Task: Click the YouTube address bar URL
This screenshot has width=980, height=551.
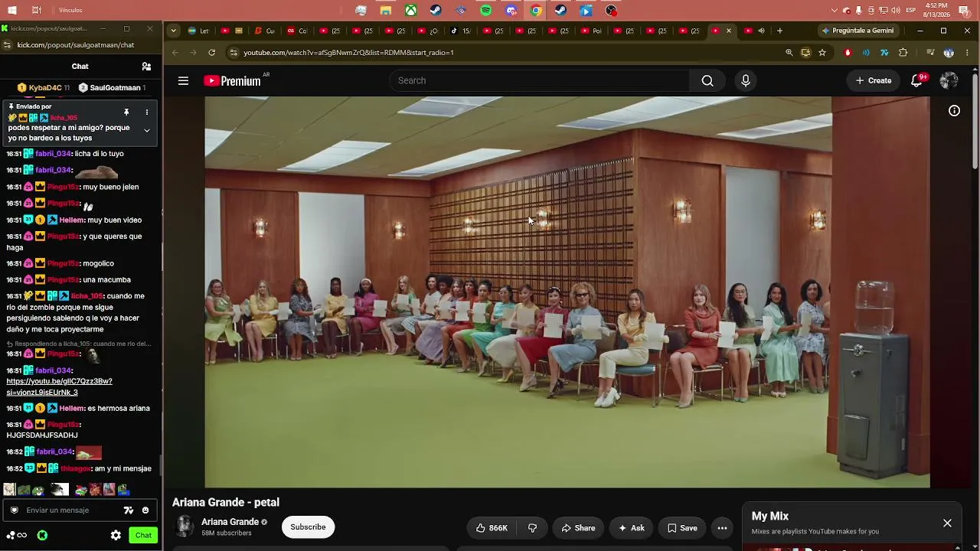Action: click(x=348, y=53)
